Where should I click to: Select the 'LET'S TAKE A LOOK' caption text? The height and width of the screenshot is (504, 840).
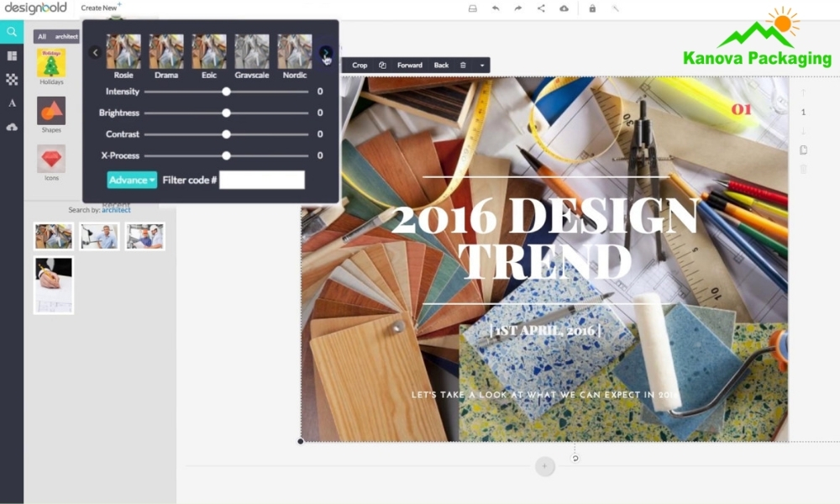click(545, 395)
